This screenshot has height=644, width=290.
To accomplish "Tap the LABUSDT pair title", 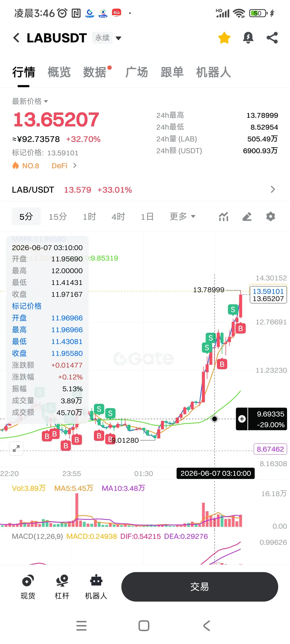I will point(57,38).
